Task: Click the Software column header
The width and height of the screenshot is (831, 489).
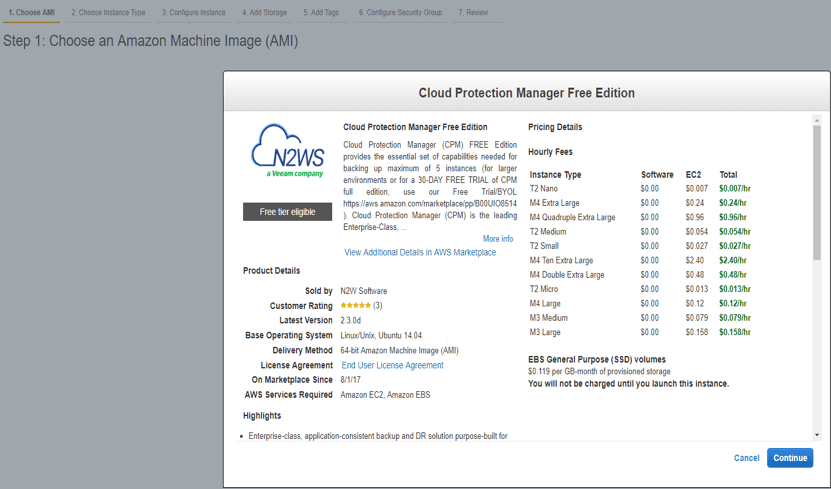Action: click(x=657, y=174)
